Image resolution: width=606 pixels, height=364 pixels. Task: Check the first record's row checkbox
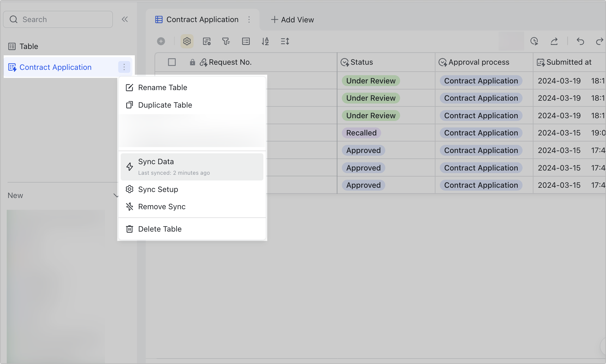point(172,80)
